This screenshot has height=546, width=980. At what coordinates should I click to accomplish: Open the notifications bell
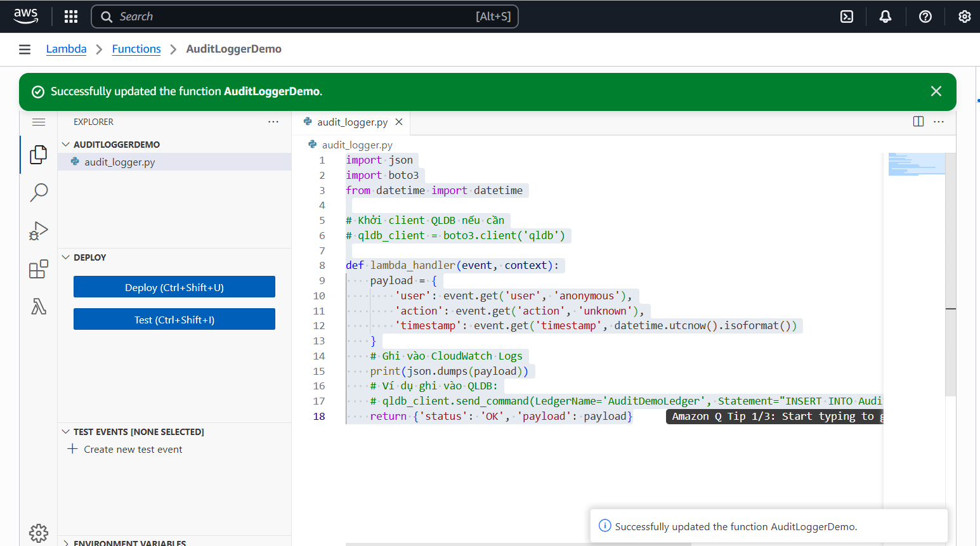[x=885, y=16]
